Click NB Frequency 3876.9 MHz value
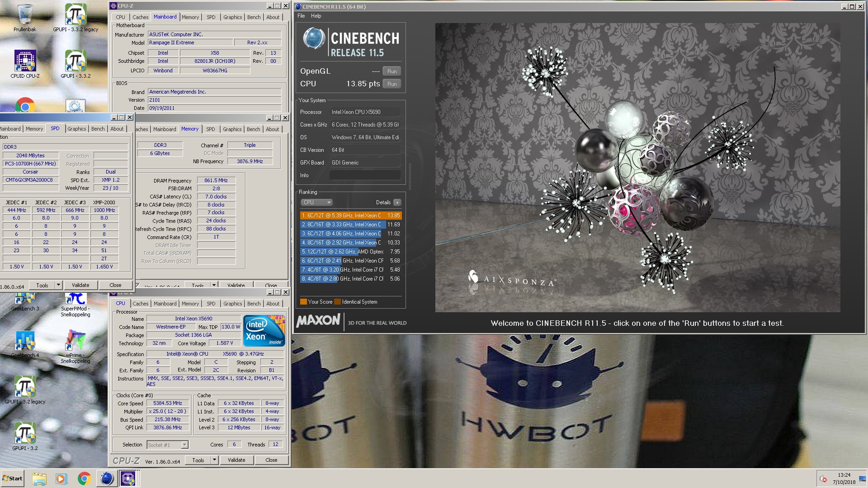 tap(250, 161)
